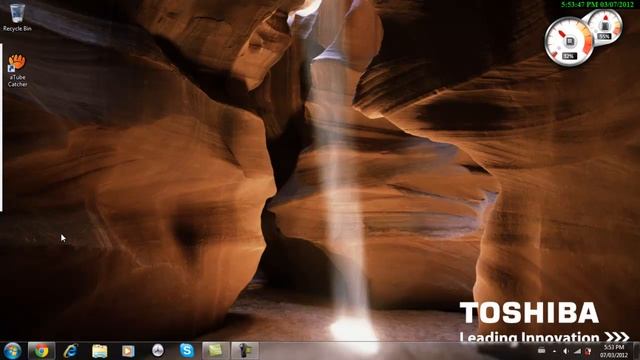Click the round silver-white taskbar icon
The image size is (640, 360).
[x=158, y=351]
